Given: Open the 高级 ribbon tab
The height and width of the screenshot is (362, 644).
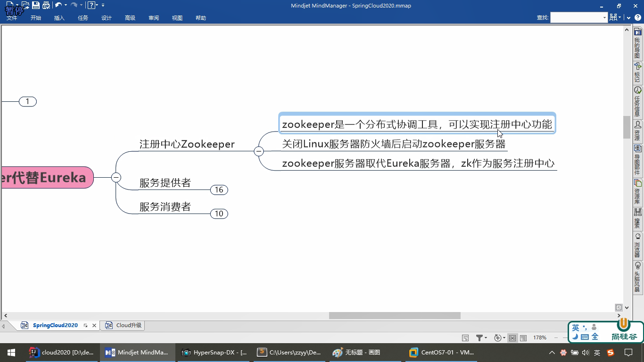Looking at the screenshot, I should click(x=130, y=18).
